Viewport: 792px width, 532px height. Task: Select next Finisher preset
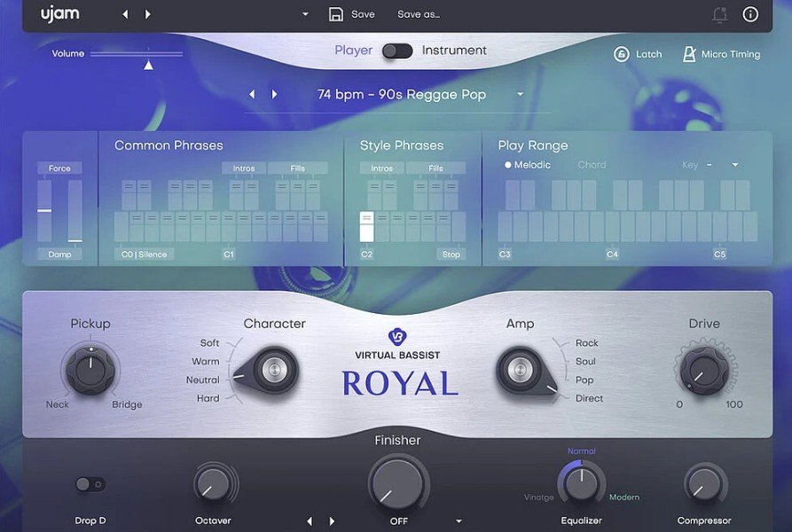[332, 520]
